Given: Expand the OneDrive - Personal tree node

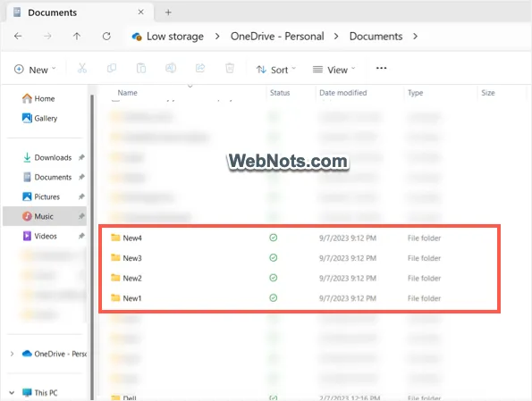Looking at the screenshot, I should [12, 354].
